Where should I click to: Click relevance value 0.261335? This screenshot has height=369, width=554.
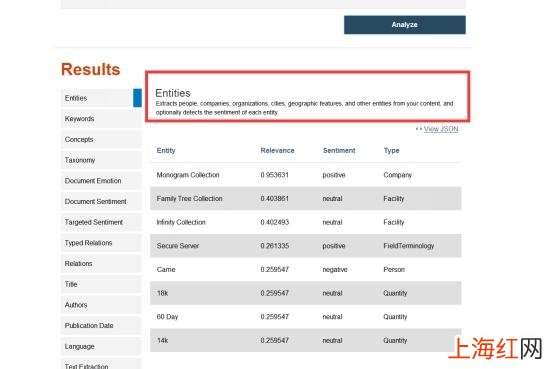[x=275, y=246]
